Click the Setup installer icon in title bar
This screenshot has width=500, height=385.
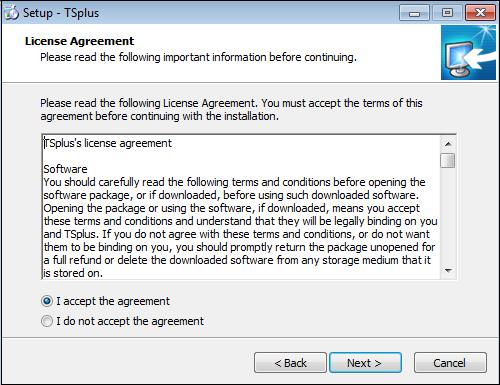click(x=11, y=13)
